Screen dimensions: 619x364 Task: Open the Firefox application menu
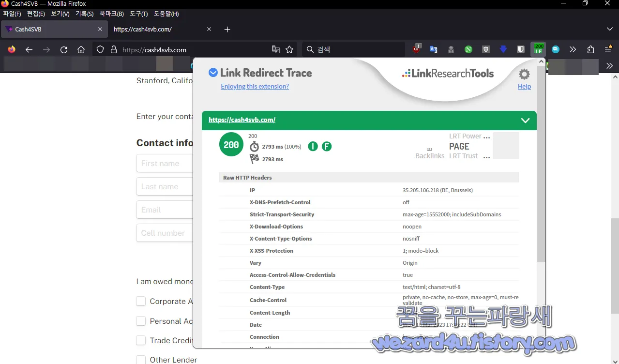point(608,49)
